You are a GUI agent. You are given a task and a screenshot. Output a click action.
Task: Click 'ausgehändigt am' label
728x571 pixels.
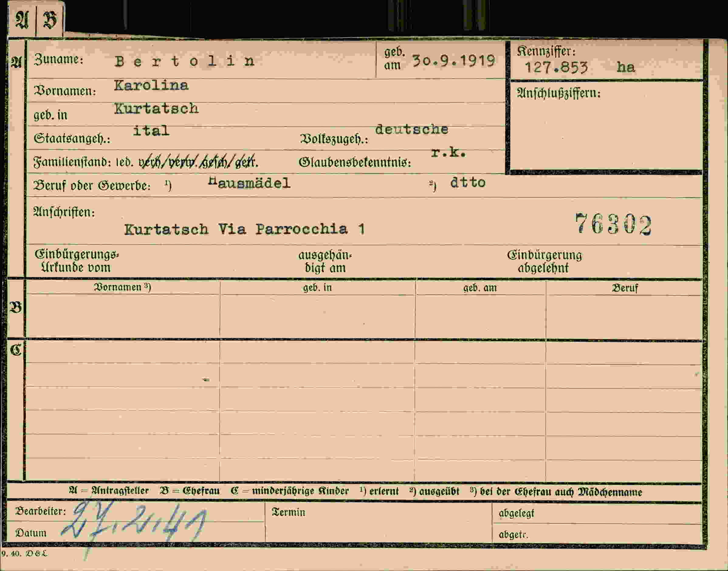point(325,262)
